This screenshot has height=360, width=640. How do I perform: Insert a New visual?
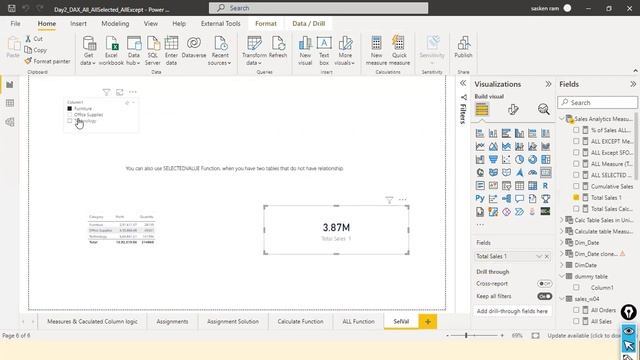[x=305, y=51]
